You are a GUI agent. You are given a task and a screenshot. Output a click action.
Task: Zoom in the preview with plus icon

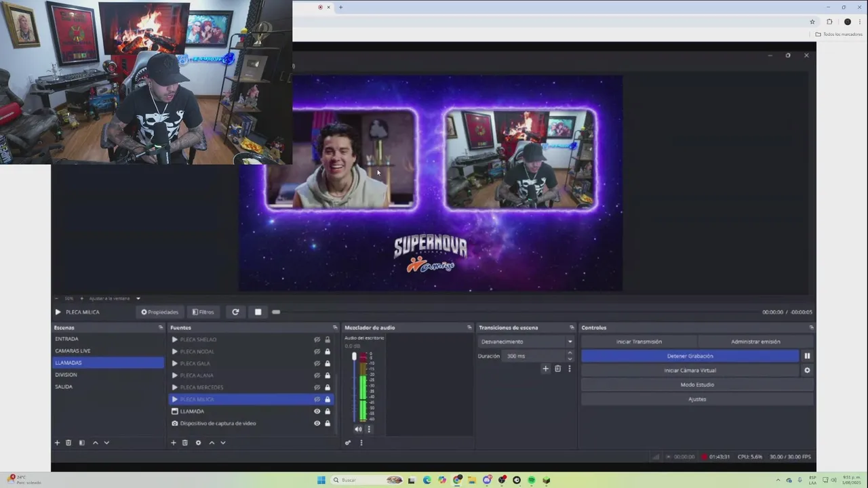(82, 298)
